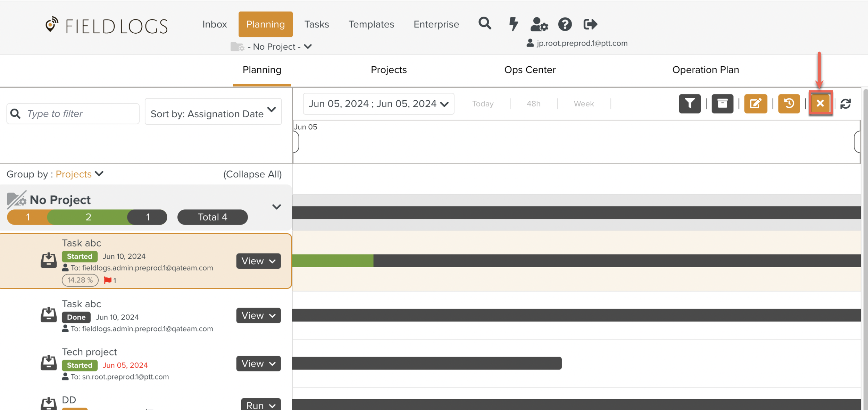Collapse the No Project group chevron
Viewport: 868px width, 410px height.
[276, 207]
